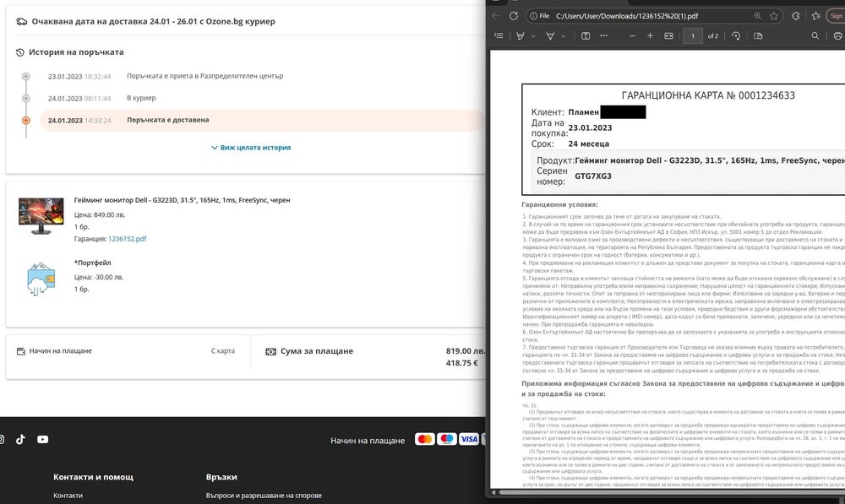This screenshot has height=504, width=845.
Task: Zoom out of the PDF
Action: coord(632,35)
